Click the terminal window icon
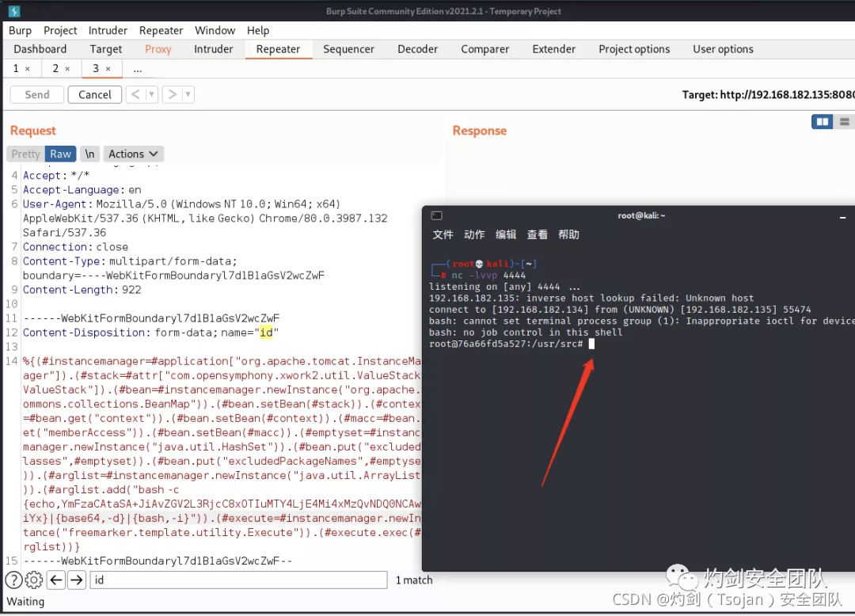 [437, 216]
